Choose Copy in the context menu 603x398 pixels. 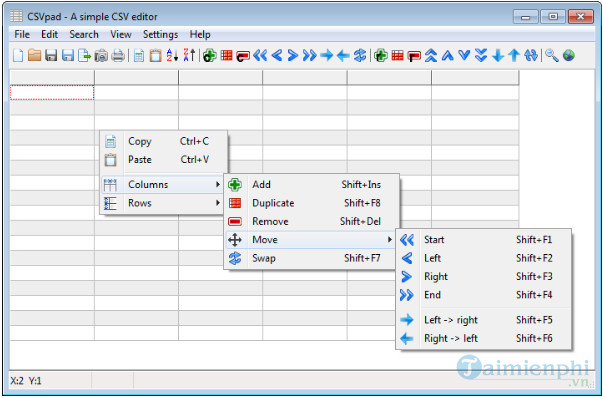163,141
